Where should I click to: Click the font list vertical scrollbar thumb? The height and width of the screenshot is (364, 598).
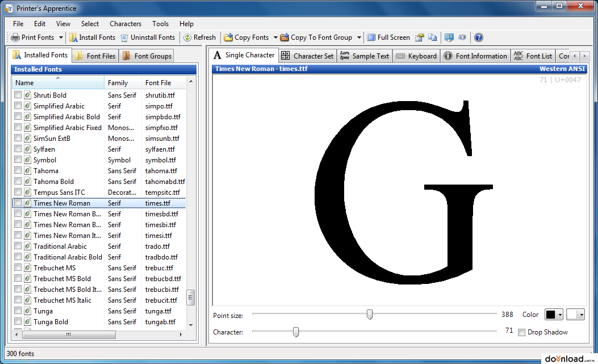pos(191,298)
